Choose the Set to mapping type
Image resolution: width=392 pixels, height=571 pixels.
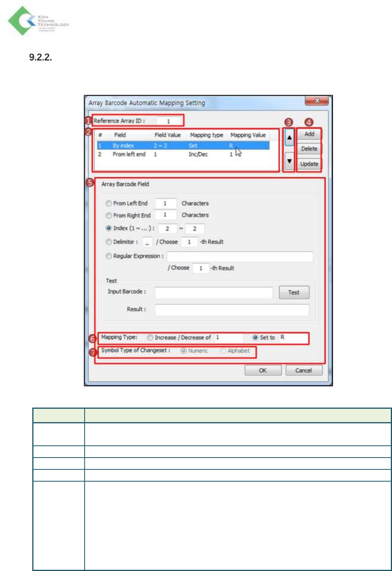coord(255,337)
